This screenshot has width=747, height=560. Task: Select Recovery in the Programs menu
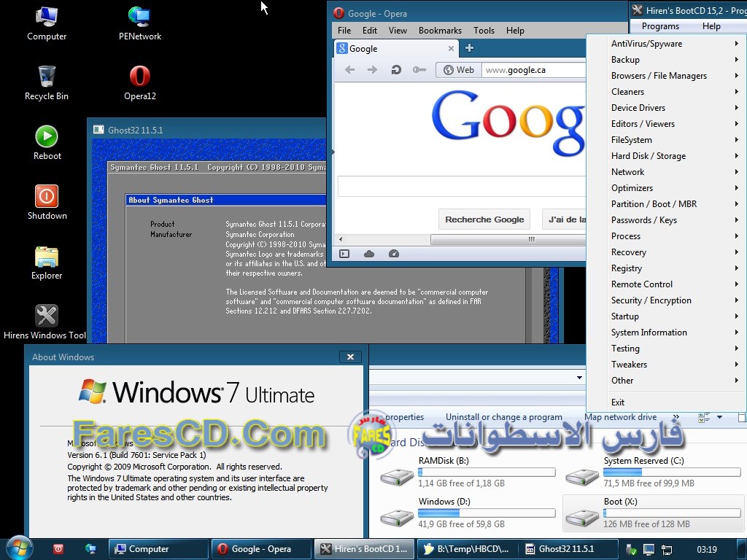(x=667, y=252)
